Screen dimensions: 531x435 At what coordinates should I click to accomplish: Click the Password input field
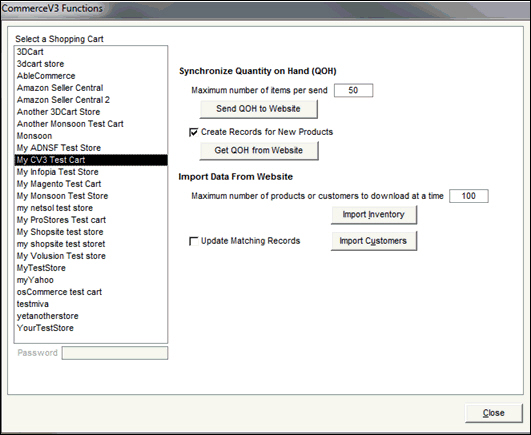115,353
